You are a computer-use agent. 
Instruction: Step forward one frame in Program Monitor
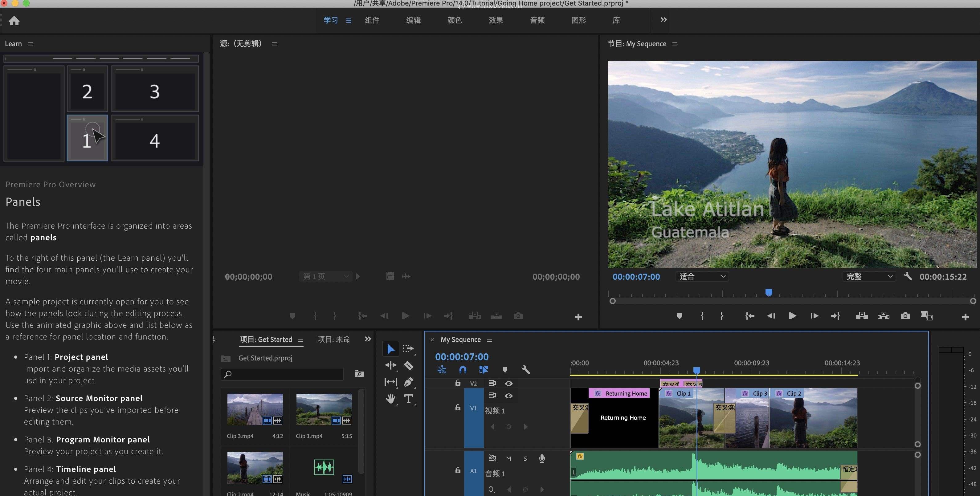coord(814,316)
